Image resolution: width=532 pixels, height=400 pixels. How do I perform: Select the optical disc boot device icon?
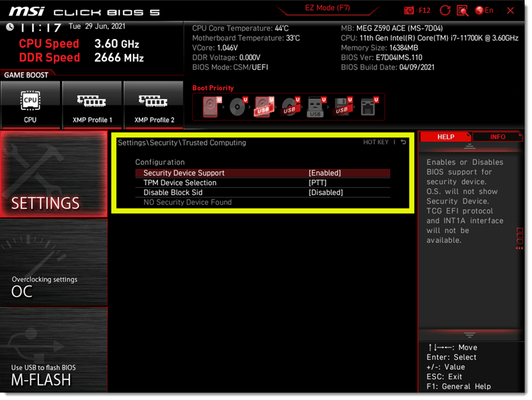238,107
